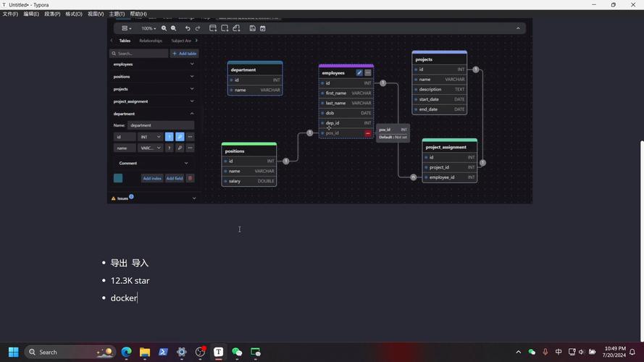
Task: Click the zoom out magnifier icon
Action: click(173, 28)
